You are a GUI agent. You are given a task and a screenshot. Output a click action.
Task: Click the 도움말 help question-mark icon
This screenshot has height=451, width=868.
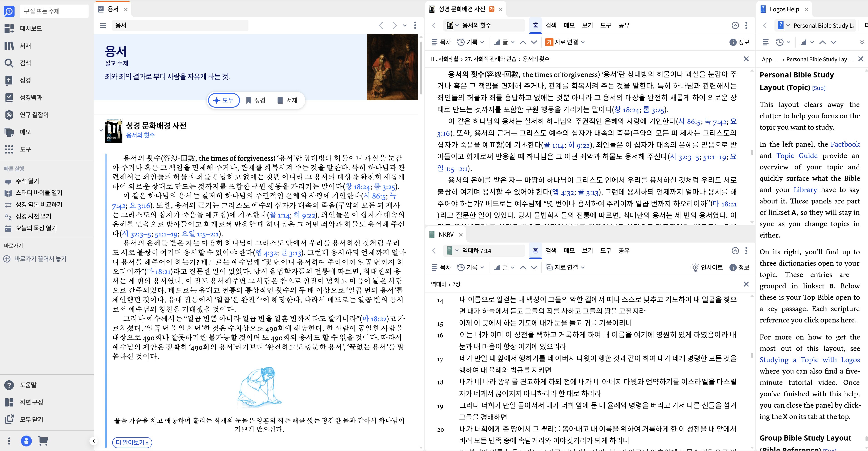click(9, 385)
